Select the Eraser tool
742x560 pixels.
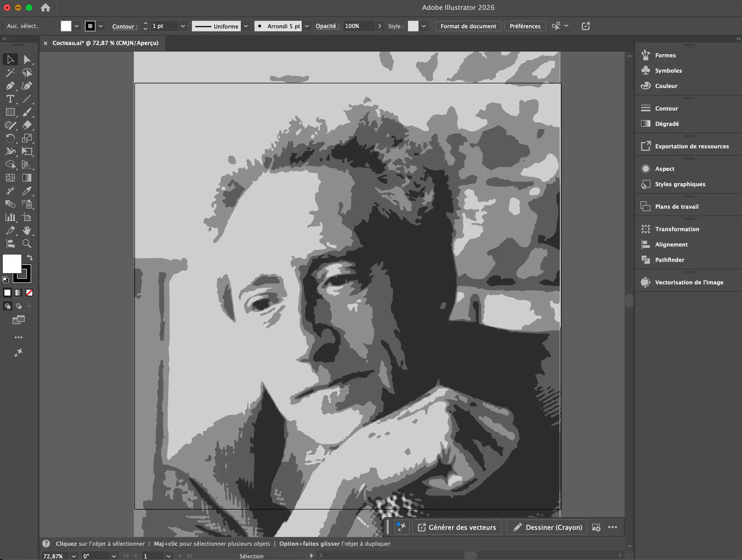coord(27,125)
